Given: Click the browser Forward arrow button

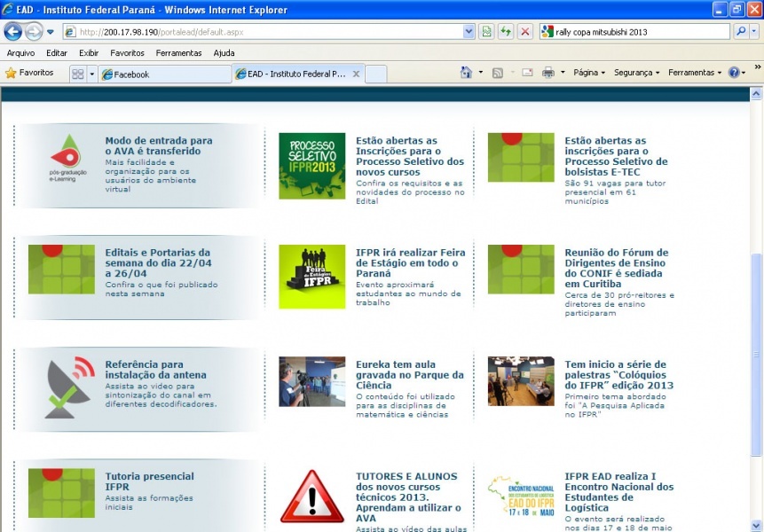Looking at the screenshot, I should pyautogui.click(x=33, y=32).
